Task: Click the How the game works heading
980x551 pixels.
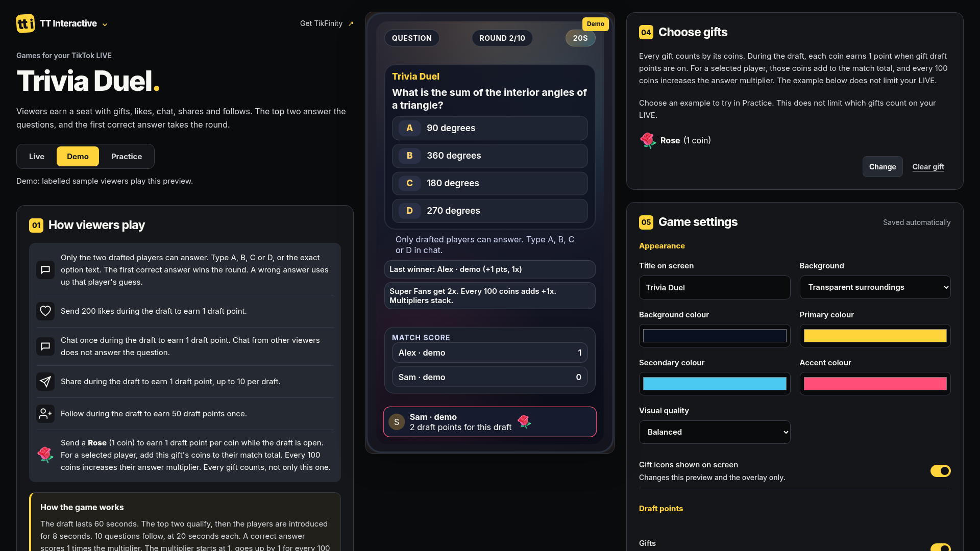Action: point(82,508)
